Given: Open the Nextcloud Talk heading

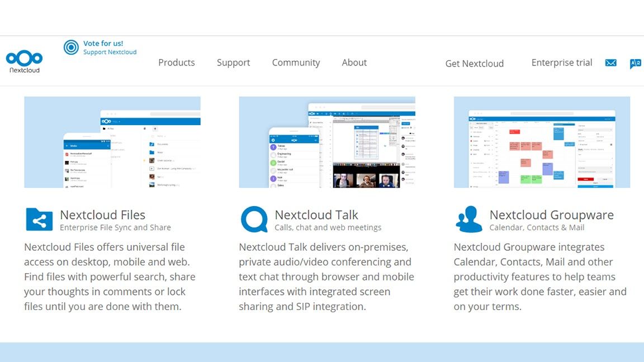Looking at the screenshot, I should coord(316,215).
